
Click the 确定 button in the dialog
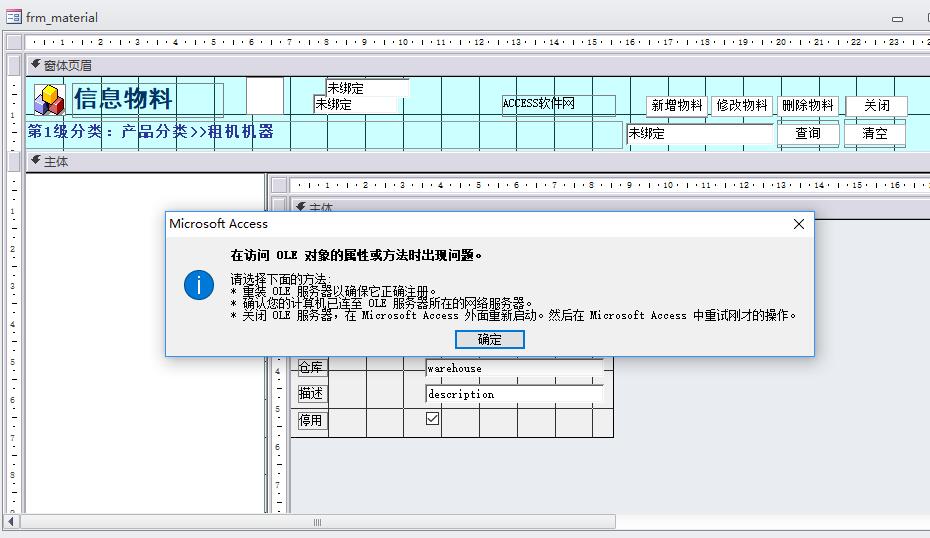coord(489,339)
